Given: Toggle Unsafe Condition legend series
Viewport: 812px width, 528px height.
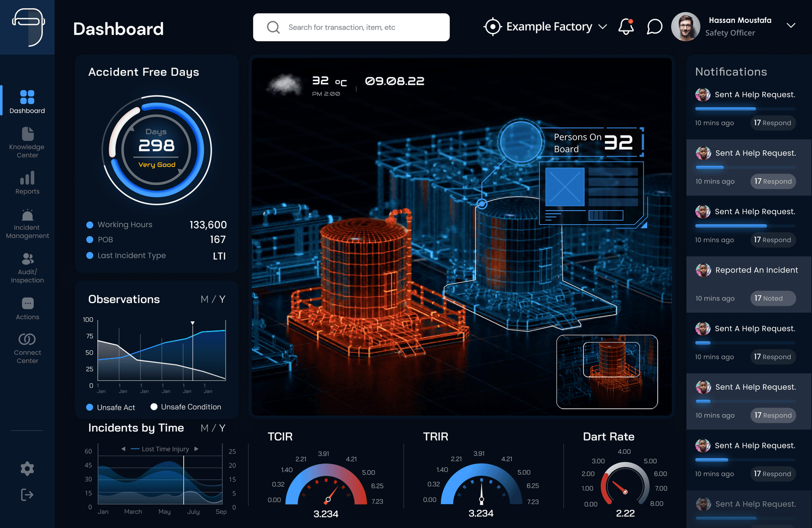Looking at the screenshot, I should coord(186,407).
